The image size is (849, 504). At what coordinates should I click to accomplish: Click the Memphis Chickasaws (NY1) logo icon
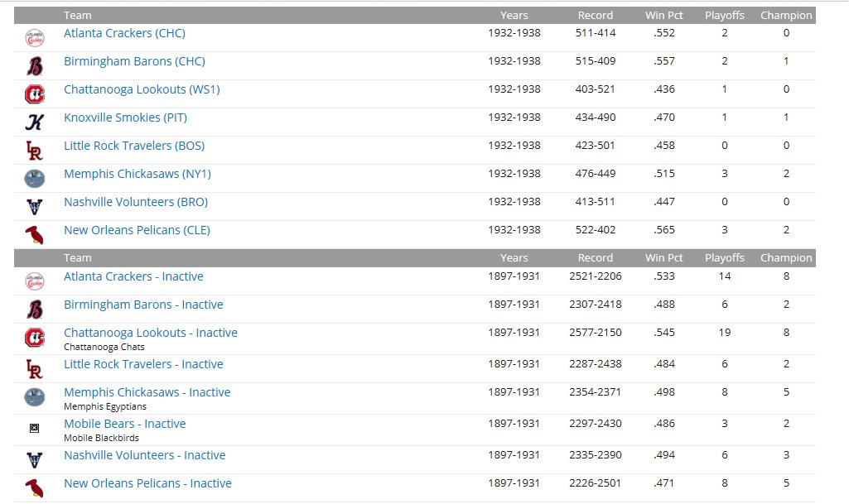point(34,178)
